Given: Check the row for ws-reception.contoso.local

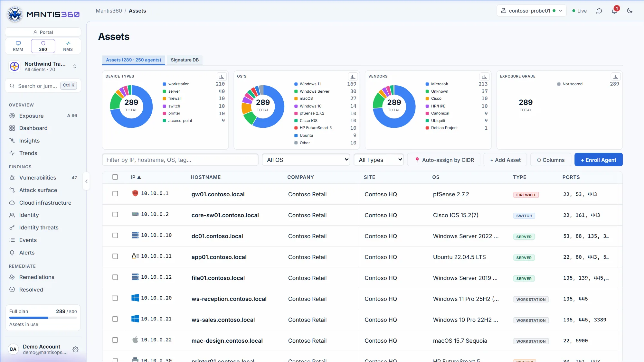Looking at the screenshot, I should click(115, 298).
